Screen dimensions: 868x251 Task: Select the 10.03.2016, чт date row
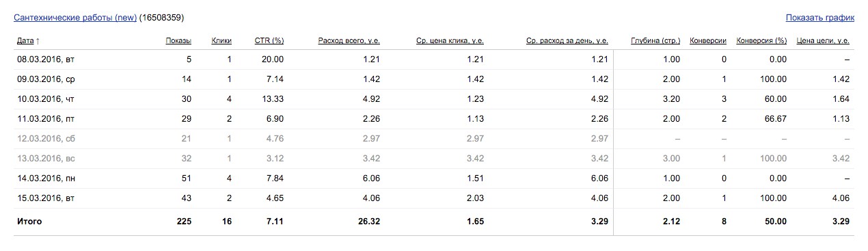(x=434, y=99)
